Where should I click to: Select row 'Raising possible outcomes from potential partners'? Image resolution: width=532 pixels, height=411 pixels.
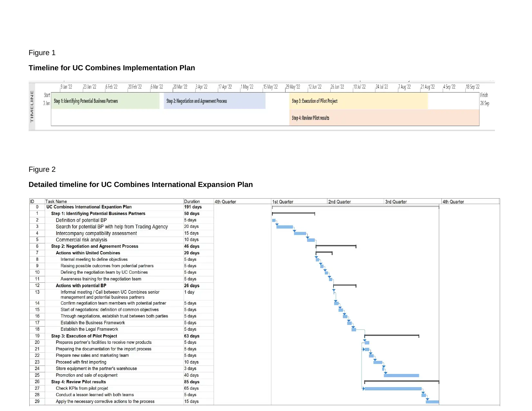[121, 266]
